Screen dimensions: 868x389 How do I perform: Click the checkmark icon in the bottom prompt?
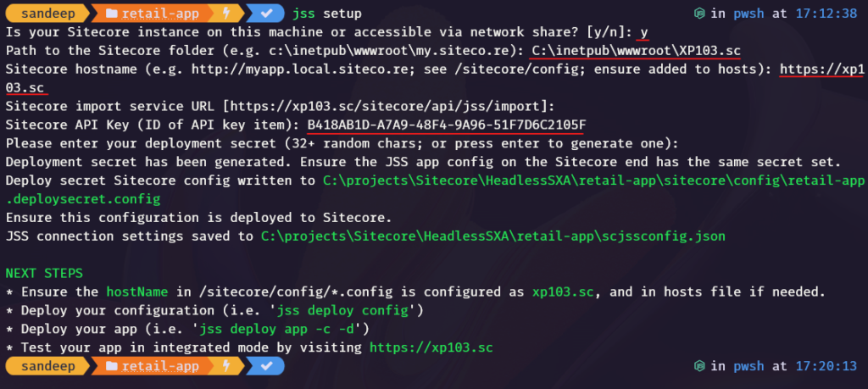click(266, 366)
